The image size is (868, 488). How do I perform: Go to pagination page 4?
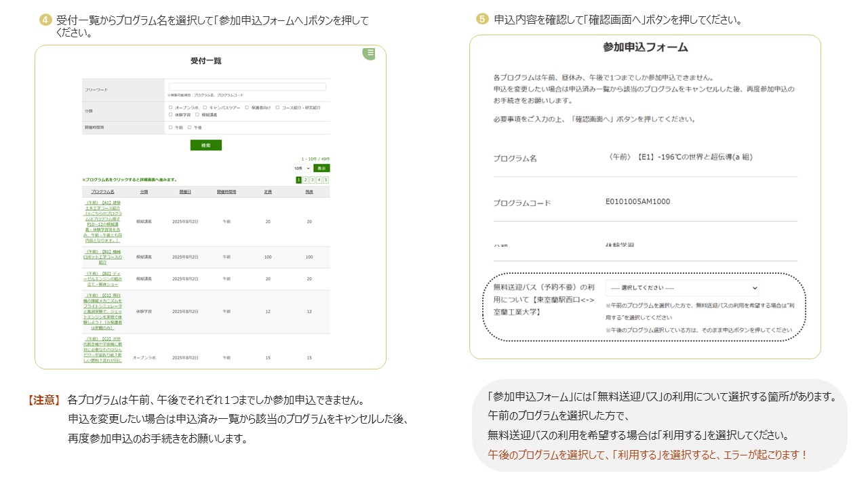click(x=319, y=180)
